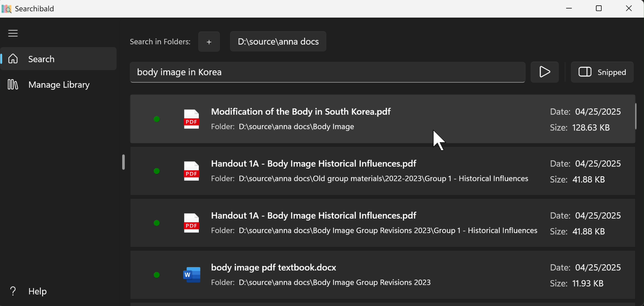Click folder path ending Body Image Group Revisions 2023 for docx

click(335, 282)
